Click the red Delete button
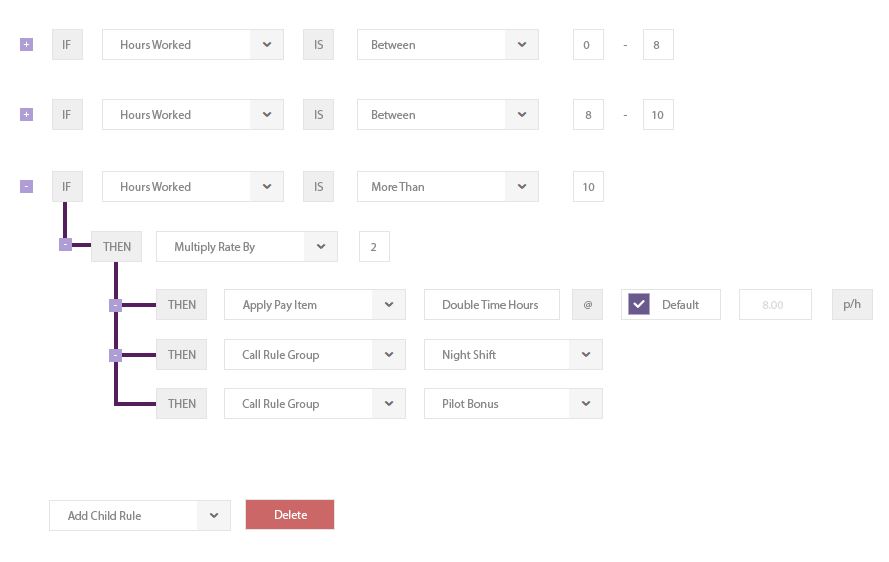 (290, 515)
